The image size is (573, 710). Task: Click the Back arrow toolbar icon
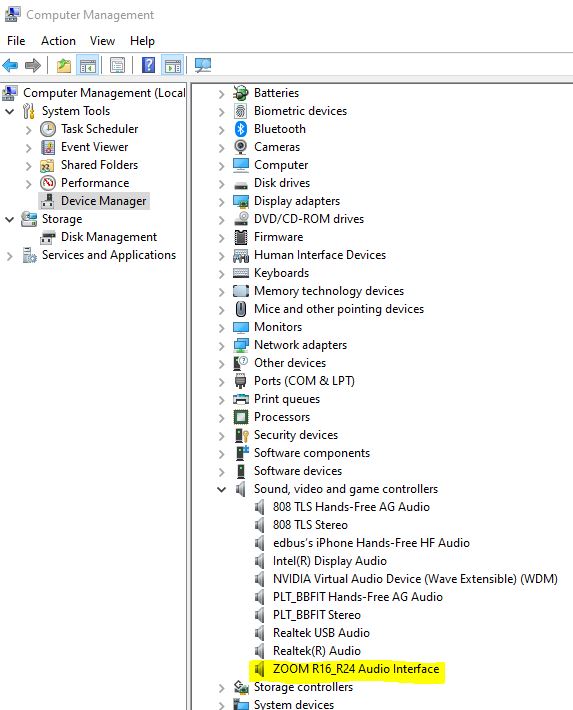tap(10, 66)
